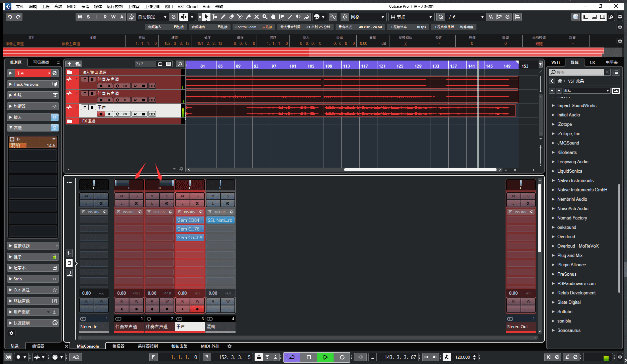
Task: Toggle record enable on 干声 track
Action: coord(101,114)
